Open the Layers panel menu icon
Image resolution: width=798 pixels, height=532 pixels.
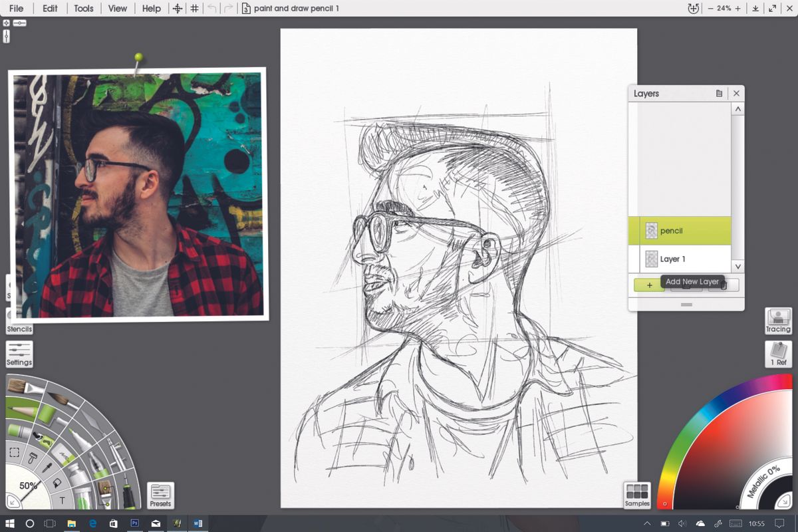(719, 93)
